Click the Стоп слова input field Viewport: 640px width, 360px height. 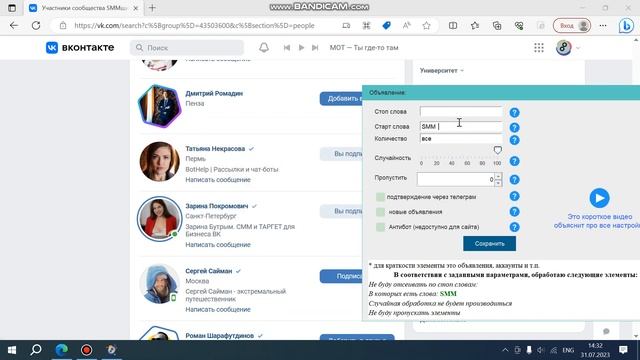(461, 111)
